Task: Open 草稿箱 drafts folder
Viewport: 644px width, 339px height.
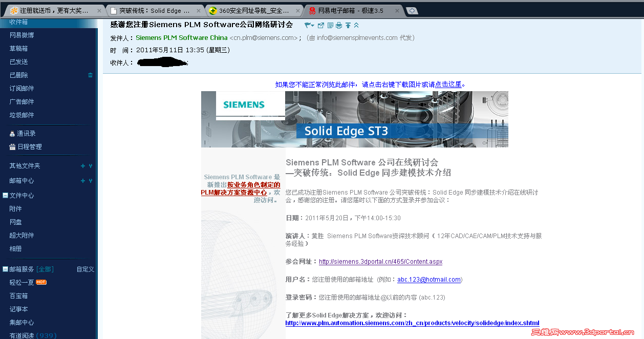Action: (18, 49)
